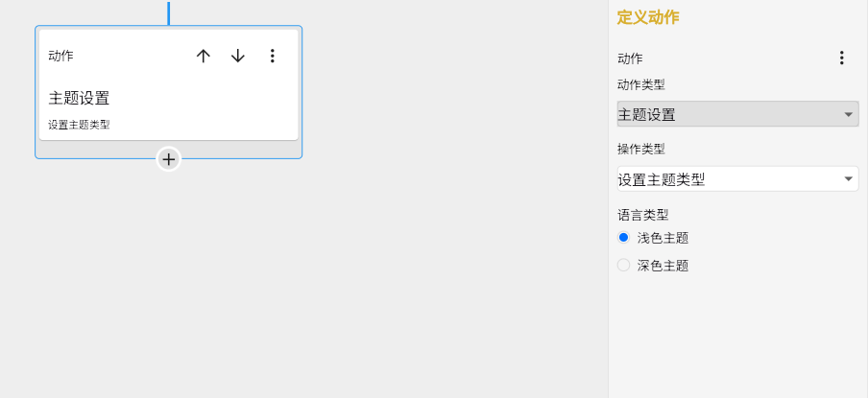Click the blue connector line above the card

(x=169, y=12)
